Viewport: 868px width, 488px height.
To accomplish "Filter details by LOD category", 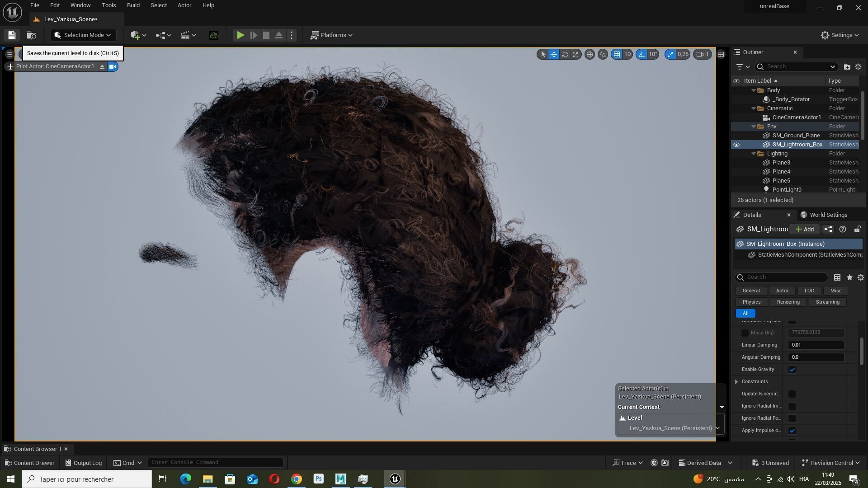I will coord(809,291).
